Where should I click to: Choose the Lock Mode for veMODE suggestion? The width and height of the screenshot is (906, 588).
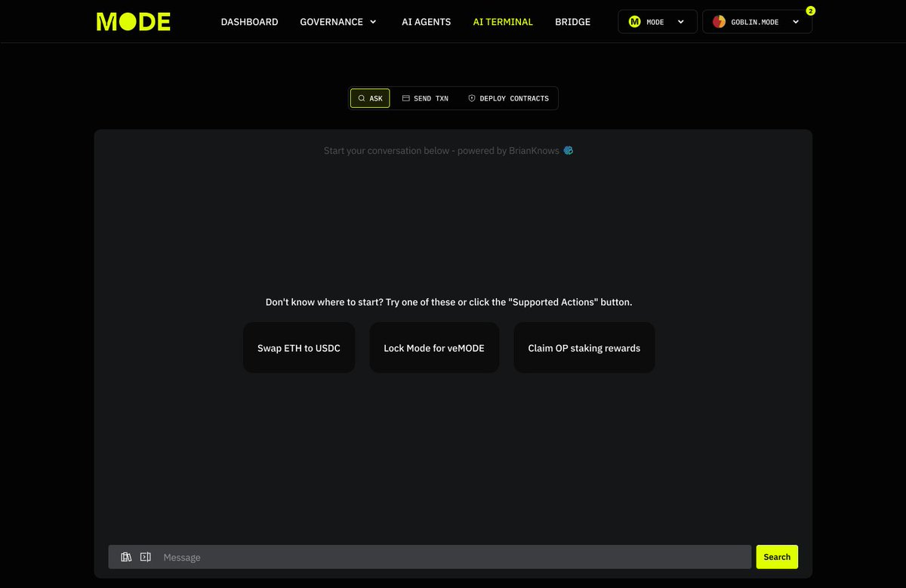(x=434, y=348)
